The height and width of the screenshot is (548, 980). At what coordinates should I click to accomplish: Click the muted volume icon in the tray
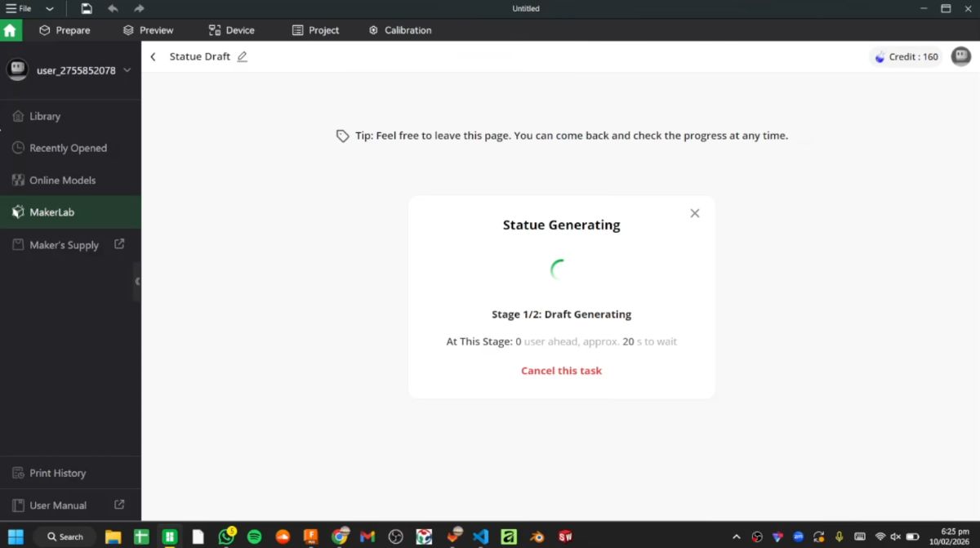click(897, 537)
